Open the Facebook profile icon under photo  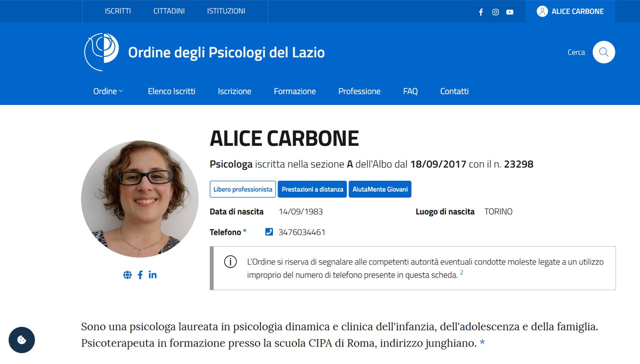140,275
